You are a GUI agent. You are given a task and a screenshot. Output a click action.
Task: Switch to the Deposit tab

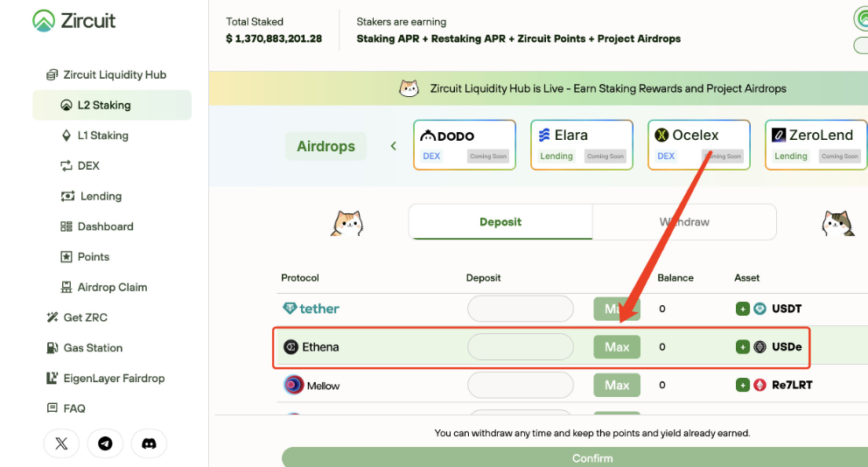coord(500,222)
